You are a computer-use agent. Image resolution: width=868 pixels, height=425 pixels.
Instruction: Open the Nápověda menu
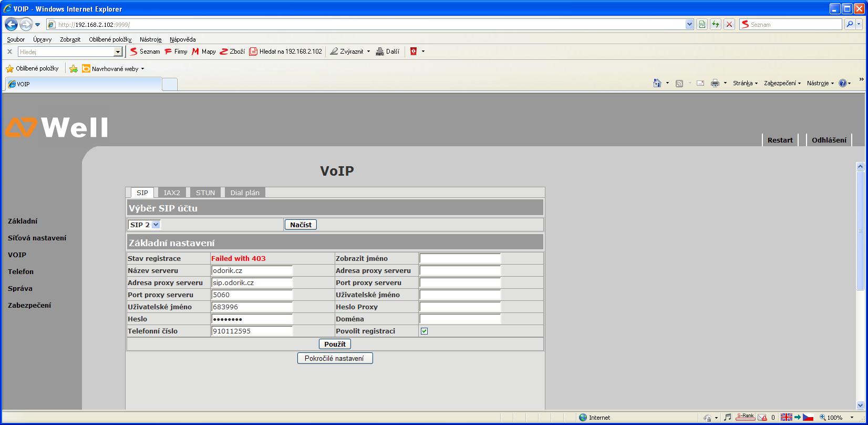coord(182,39)
